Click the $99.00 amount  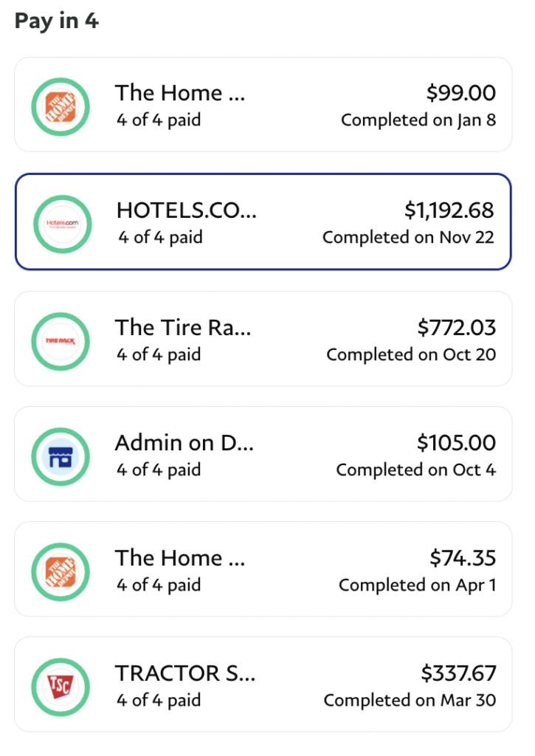[460, 92]
